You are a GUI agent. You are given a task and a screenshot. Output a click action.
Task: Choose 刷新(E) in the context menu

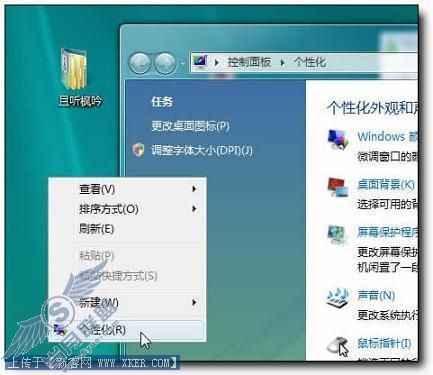pyautogui.click(x=127, y=229)
